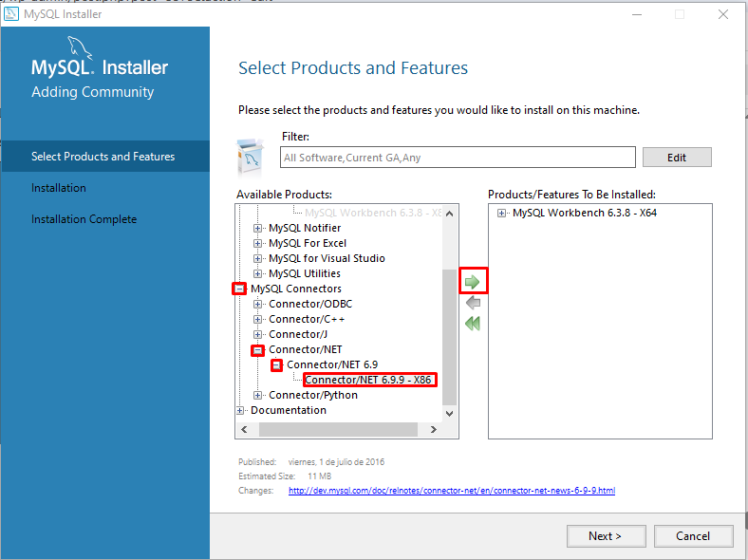Select MySQL Notifier tree item
Screen dimensions: 748x560
coord(305,228)
